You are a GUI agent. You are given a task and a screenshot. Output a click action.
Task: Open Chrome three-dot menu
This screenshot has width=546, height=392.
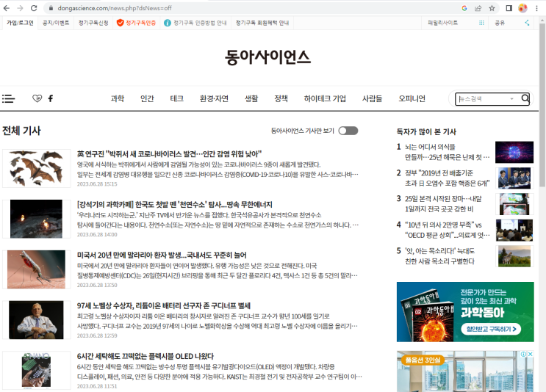pos(536,8)
